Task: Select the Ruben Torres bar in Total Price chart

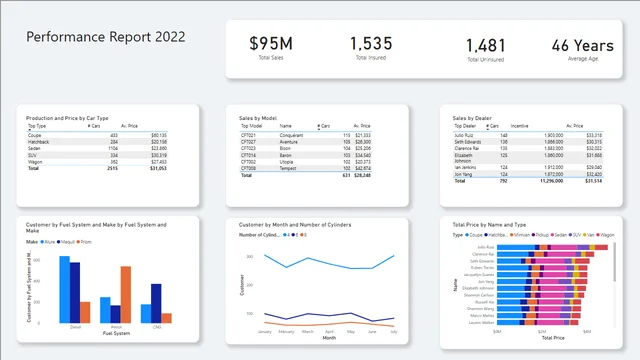Action: point(542,268)
